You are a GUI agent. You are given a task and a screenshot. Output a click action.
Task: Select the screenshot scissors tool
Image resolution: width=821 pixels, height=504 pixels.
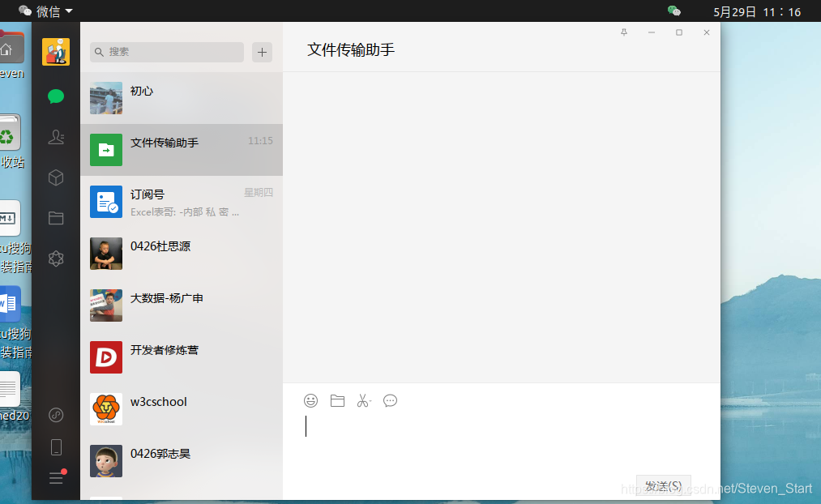363,400
